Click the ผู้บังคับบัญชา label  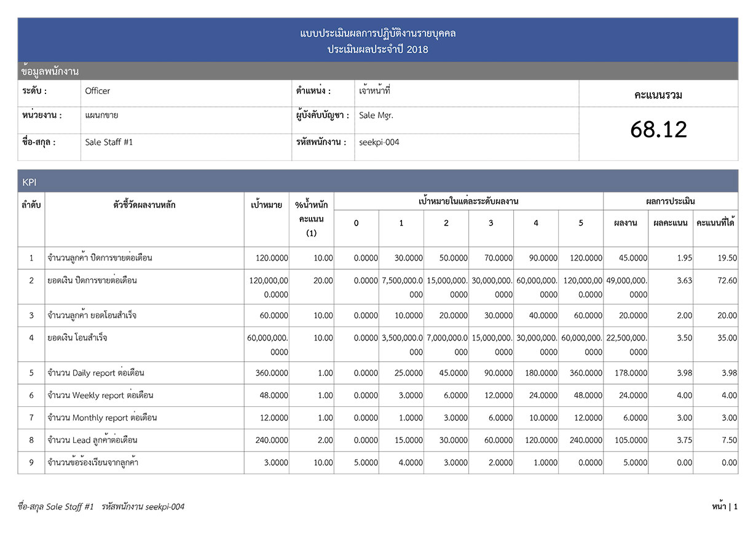(323, 115)
